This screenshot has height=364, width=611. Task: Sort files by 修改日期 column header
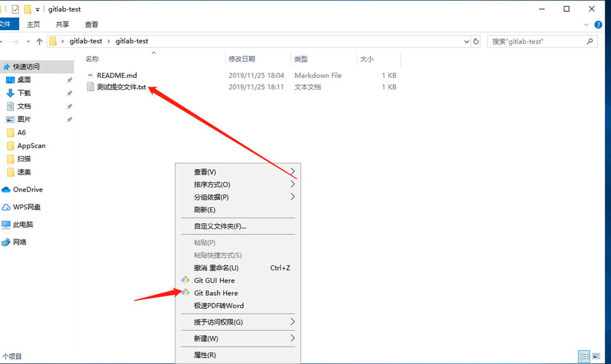click(242, 59)
